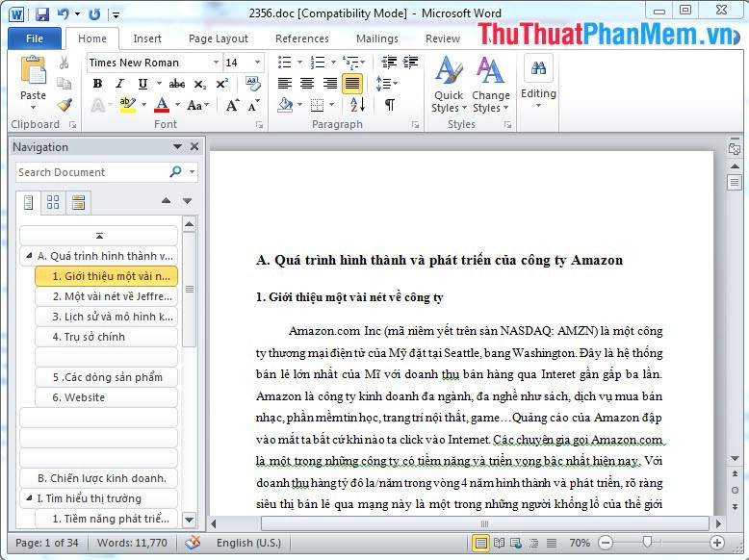
Task: Toggle subscript formatting
Action: [199, 85]
